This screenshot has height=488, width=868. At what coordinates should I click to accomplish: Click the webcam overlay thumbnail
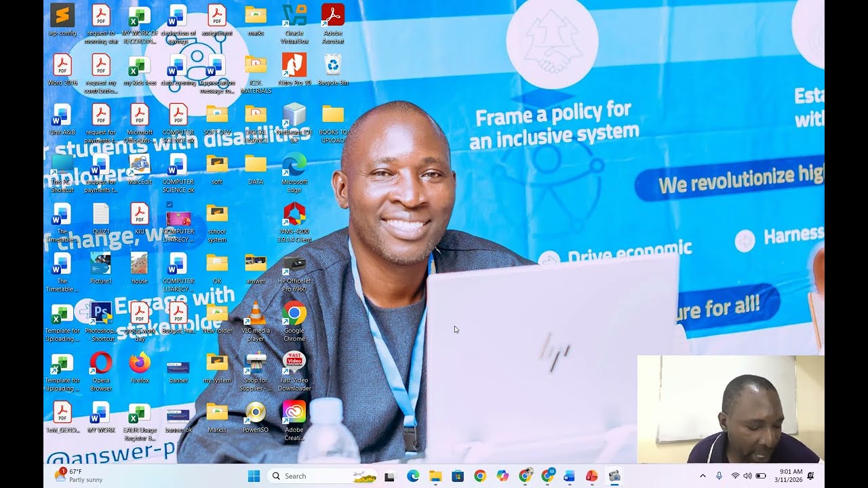(x=730, y=409)
